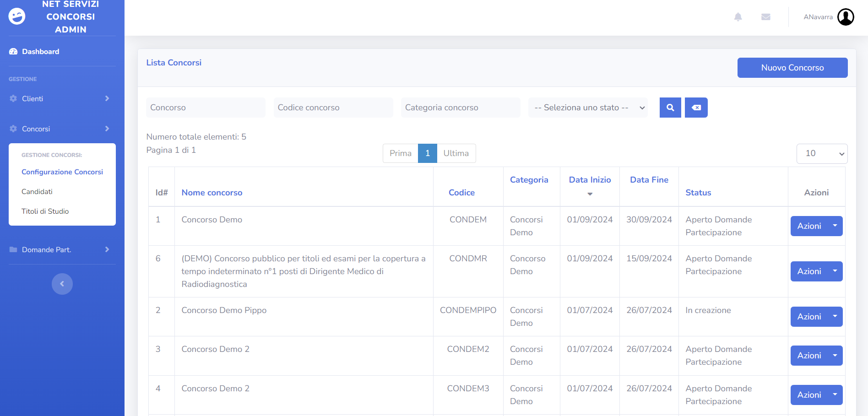The height and width of the screenshot is (416, 868).
Task: Sort by Categoria column
Action: 529,180
